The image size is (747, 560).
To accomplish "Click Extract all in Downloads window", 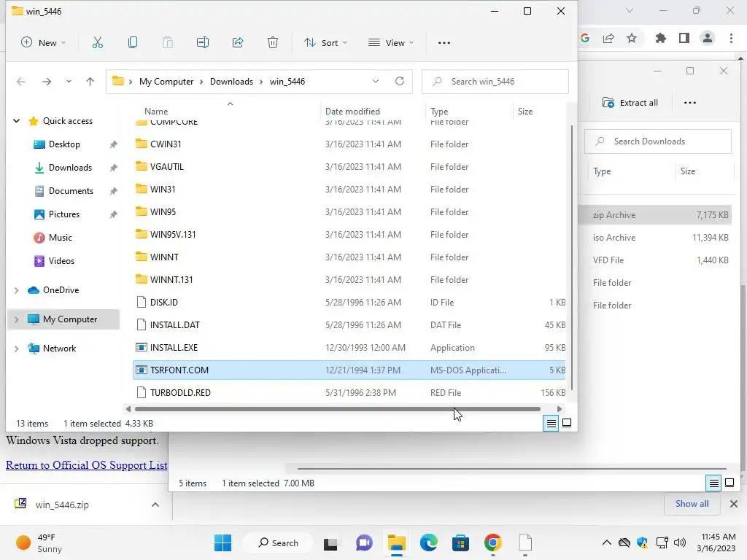I will click(x=630, y=103).
